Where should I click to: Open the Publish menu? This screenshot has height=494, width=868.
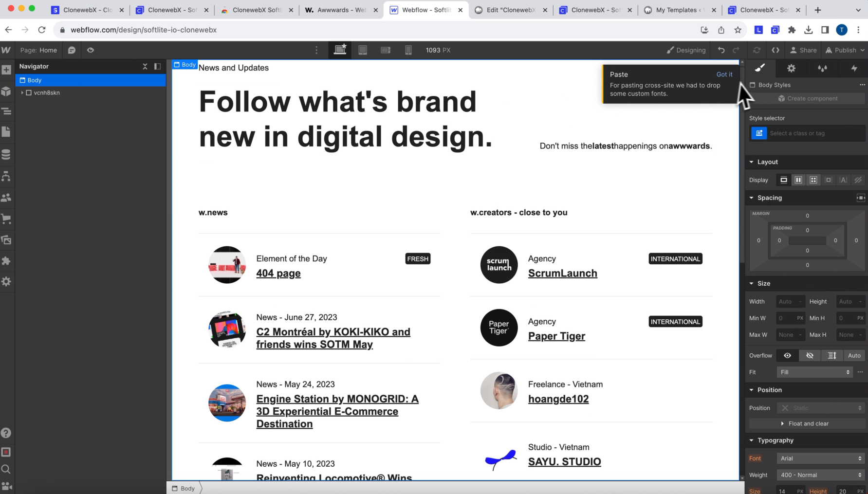pyautogui.click(x=846, y=50)
